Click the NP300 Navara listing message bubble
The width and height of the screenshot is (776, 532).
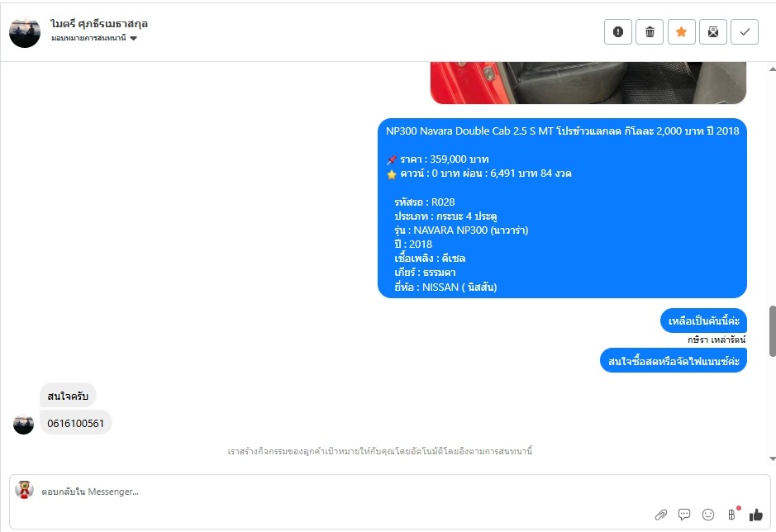tap(562, 208)
